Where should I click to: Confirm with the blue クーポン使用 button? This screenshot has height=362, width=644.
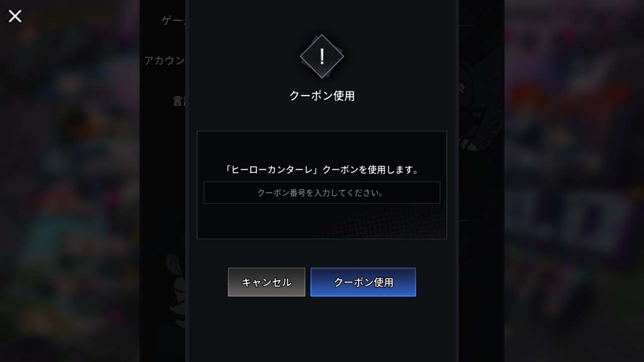[x=363, y=282]
